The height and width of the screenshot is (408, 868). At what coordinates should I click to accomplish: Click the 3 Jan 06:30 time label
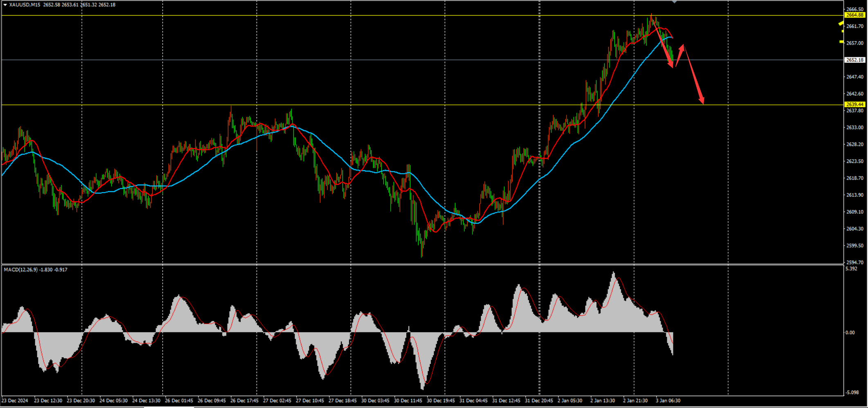pos(668,401)
